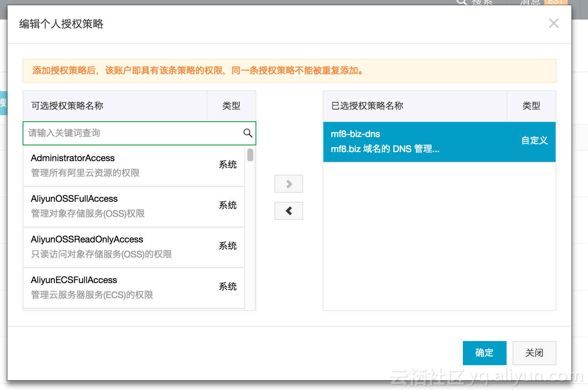
Task: Click the orange policy notice banner
Action: point(289,71)
